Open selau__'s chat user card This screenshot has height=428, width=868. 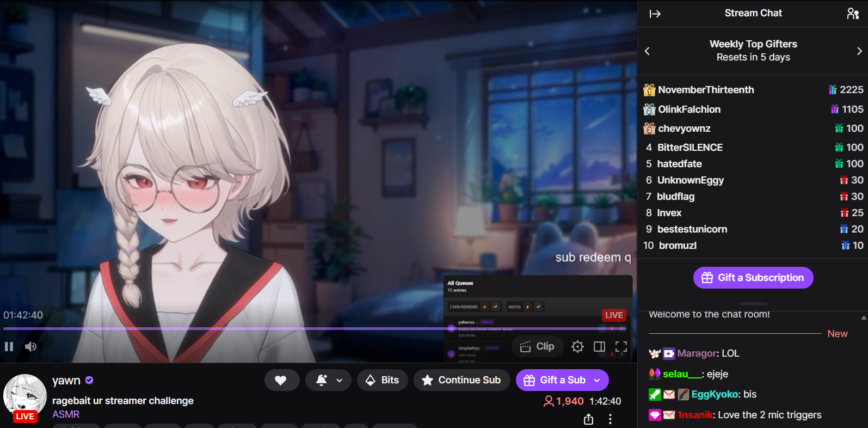682,374
